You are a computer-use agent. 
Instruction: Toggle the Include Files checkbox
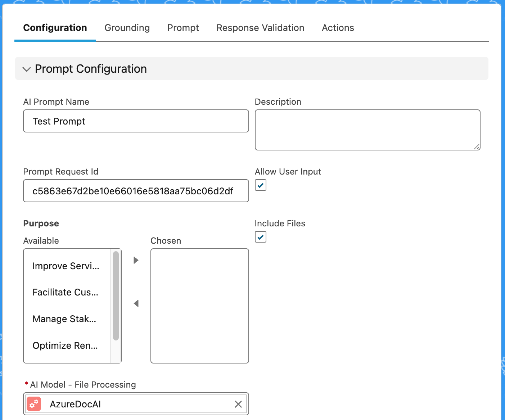point(261,237)
